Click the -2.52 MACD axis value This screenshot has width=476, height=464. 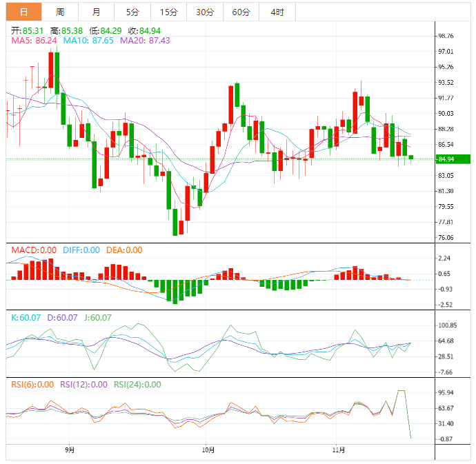pos(445,305)
